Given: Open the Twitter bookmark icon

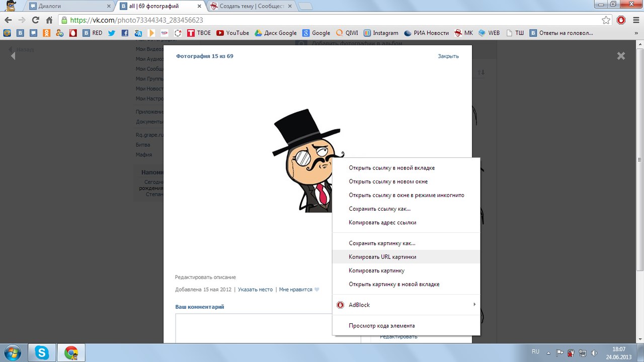Looking at the screenshot, I should [111, 33].
